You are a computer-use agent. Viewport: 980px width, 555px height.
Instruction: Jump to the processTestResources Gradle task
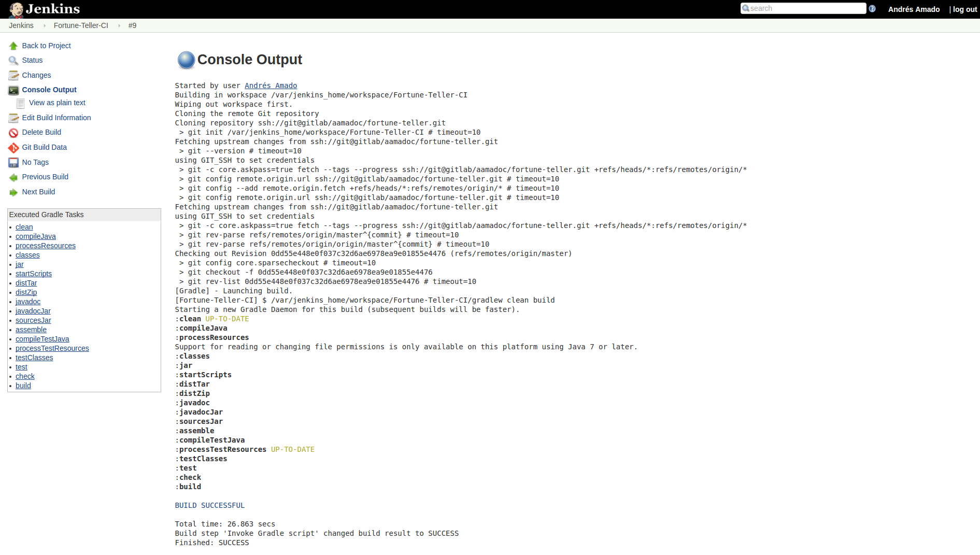tap(52, 348)
